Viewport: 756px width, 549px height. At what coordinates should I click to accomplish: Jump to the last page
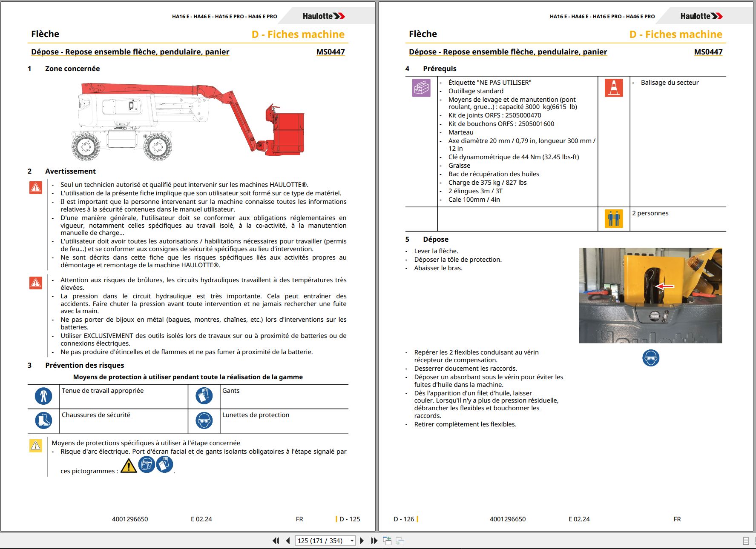point(374,540)
